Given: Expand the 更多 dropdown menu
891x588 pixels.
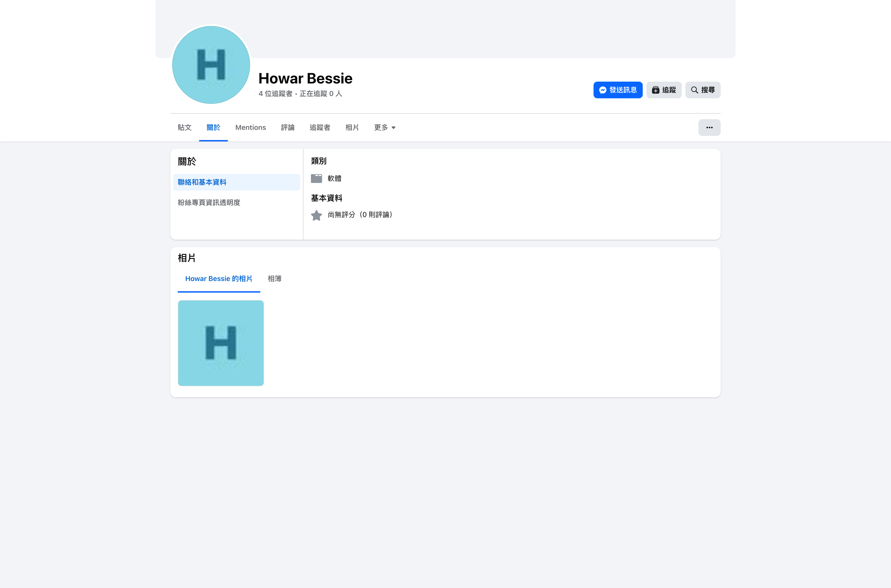Looking at the screenshot, I should [x=384, y=128].
